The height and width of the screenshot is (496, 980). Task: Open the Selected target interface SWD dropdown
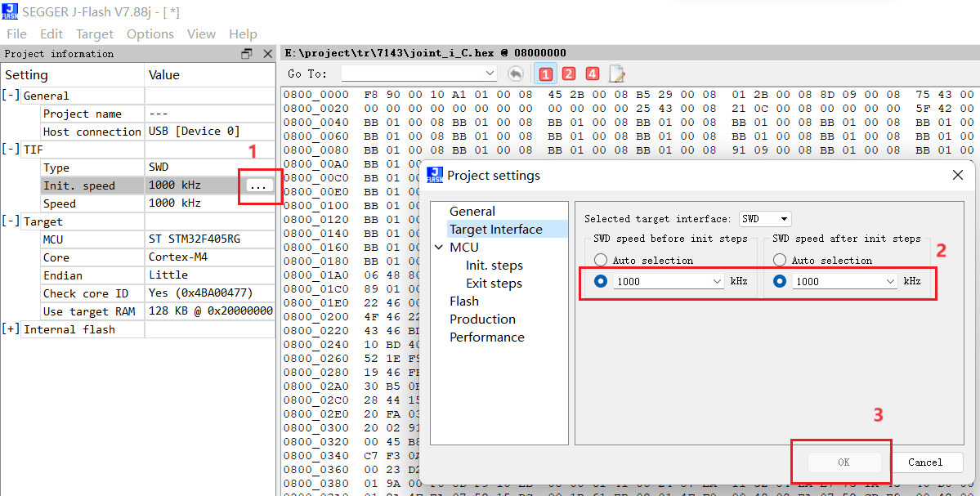(x=765, y=219)
